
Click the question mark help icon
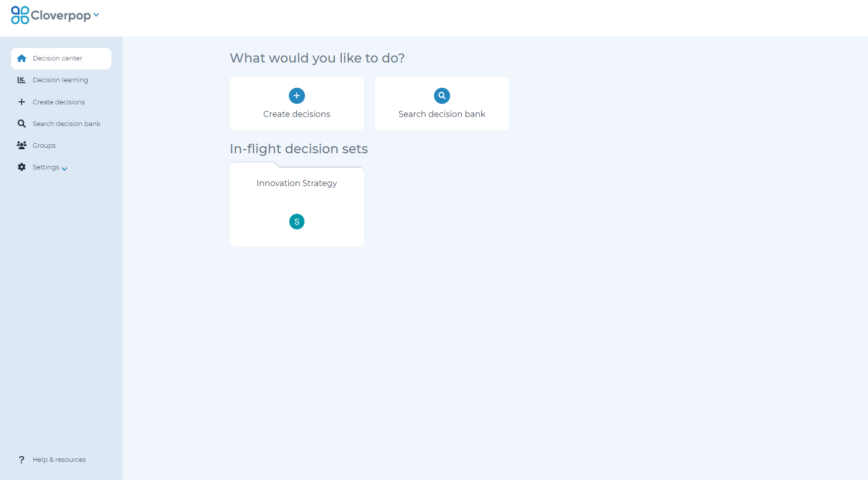pyautogui.click(x=22, y=460)
